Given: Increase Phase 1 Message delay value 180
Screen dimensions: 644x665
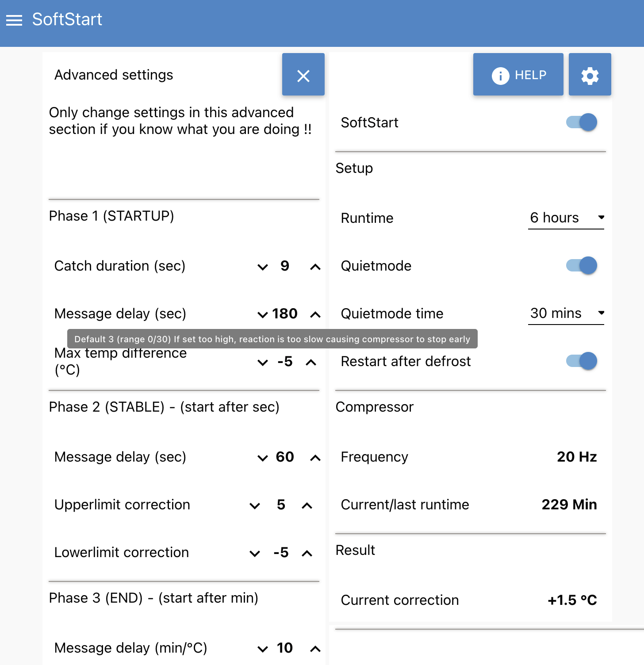Looking at the screenshot, I should (x=315, y=314).
